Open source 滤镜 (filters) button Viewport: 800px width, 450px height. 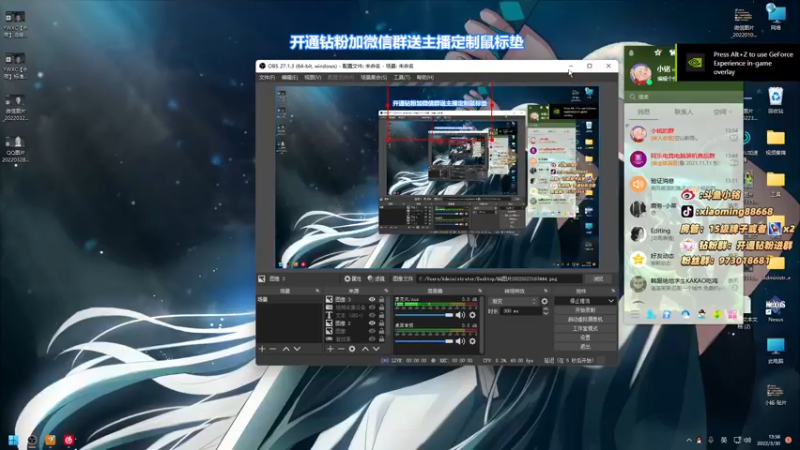pyautogui.click(x=377, y=279)
